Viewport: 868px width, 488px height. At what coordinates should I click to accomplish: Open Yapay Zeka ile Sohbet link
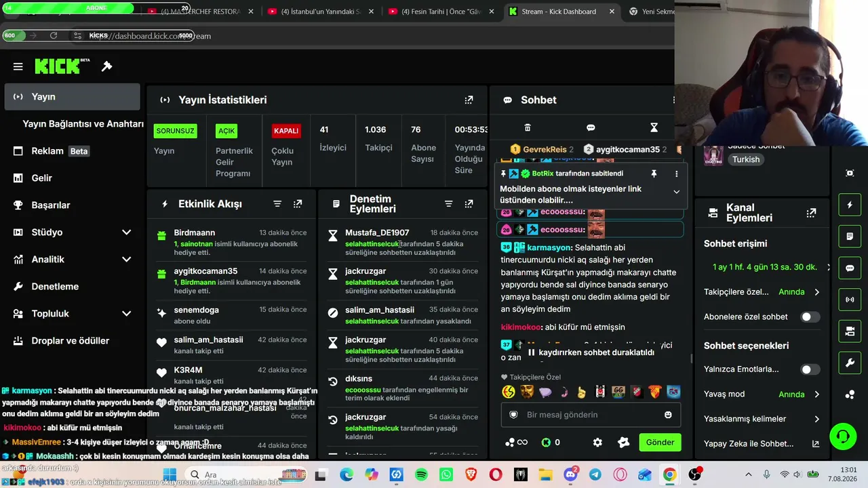point(762,444)
